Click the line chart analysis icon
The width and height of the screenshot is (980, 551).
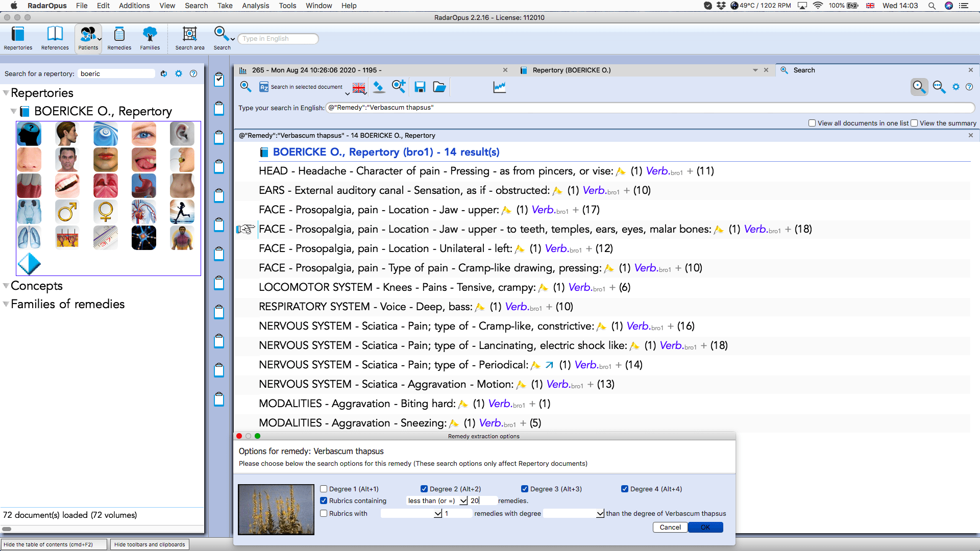500,87
